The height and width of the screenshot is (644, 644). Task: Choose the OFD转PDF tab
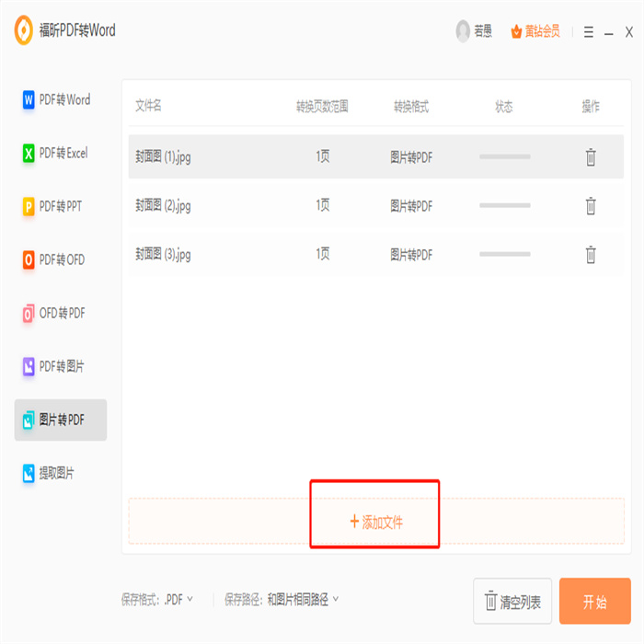[x=61, y=314]
